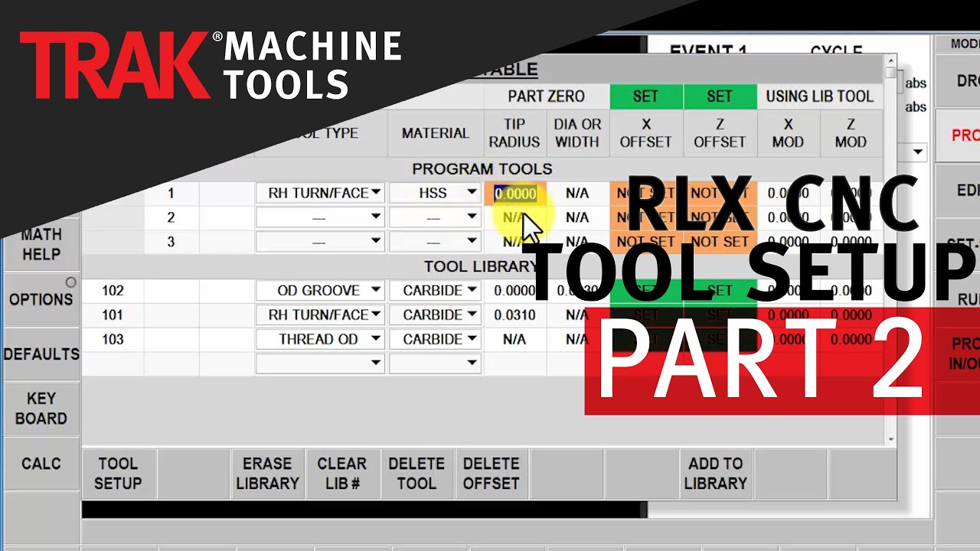Viewport: 980px width, 551px height.
Task: Click the Z OFFSET column header
Action: pos(719,133)
